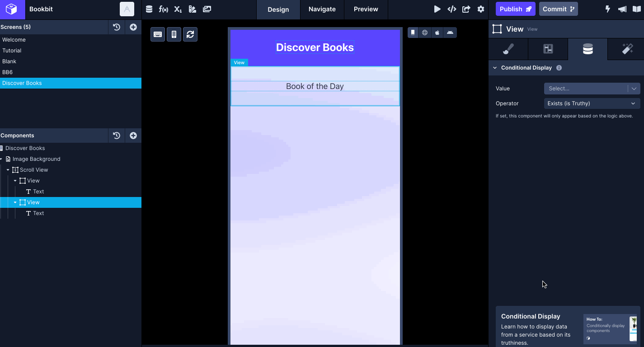Click the Commit button

(x=558, y=9)
